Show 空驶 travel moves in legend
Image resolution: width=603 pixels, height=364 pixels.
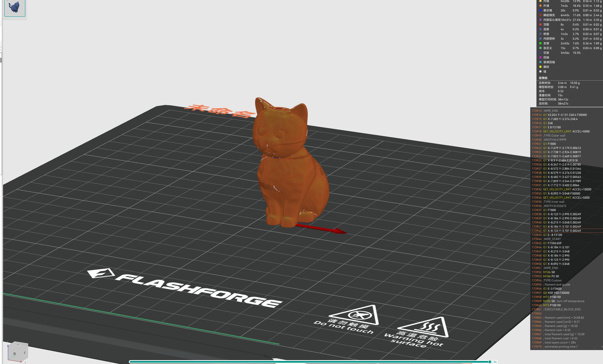(546, 53)
